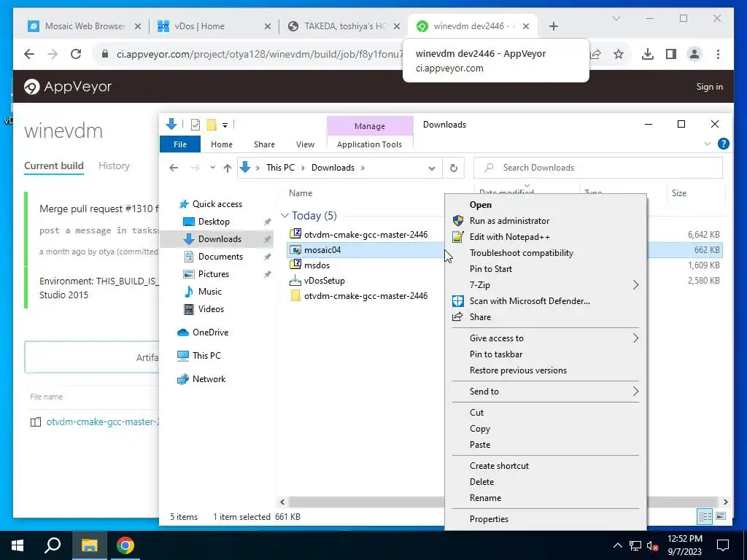Image resolution: width=747 pixels, height=560 pixels.
Task: Open Chrome profile avatar
Action: pyautogui.click(x=694, y=54)
